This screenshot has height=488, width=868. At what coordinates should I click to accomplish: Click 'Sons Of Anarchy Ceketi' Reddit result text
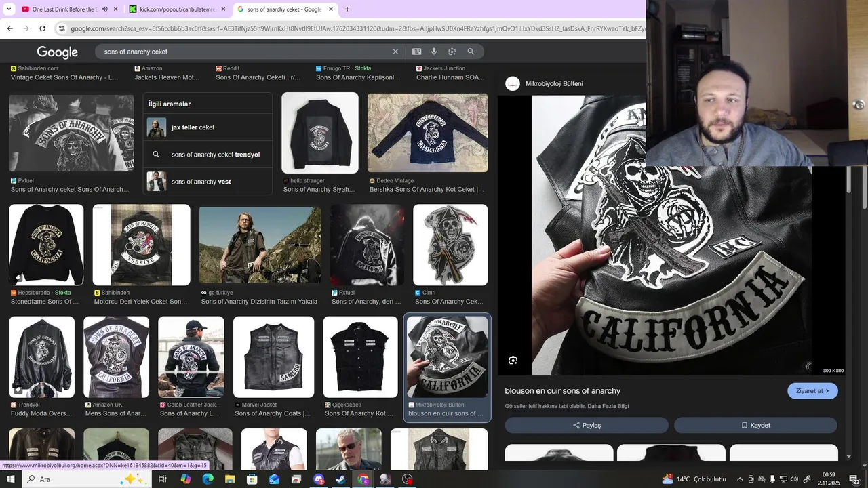258,77
